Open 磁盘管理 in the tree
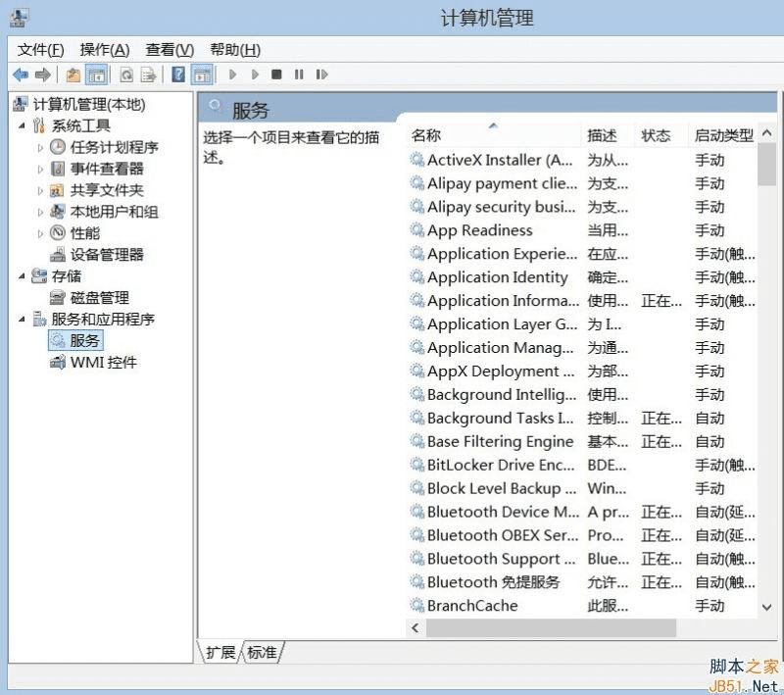This screenshot has width=784, height=695. [x=100, y=297]
